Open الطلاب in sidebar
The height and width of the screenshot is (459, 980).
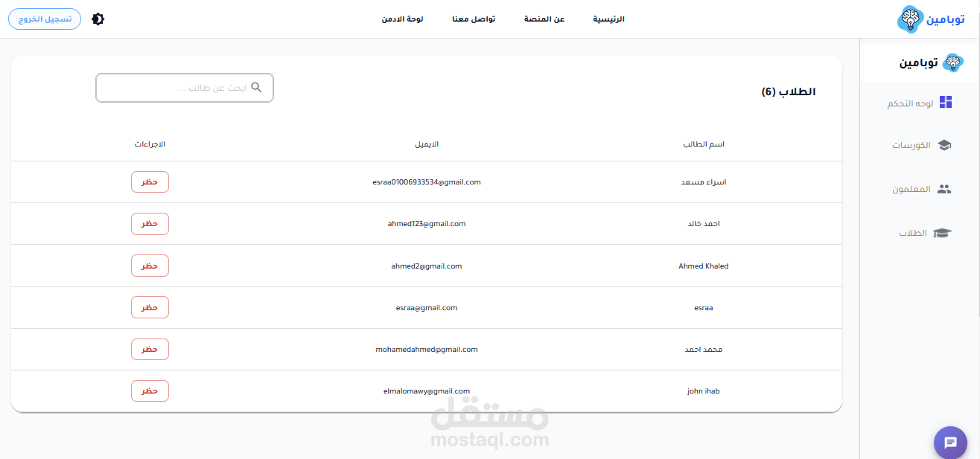point(913,233)
